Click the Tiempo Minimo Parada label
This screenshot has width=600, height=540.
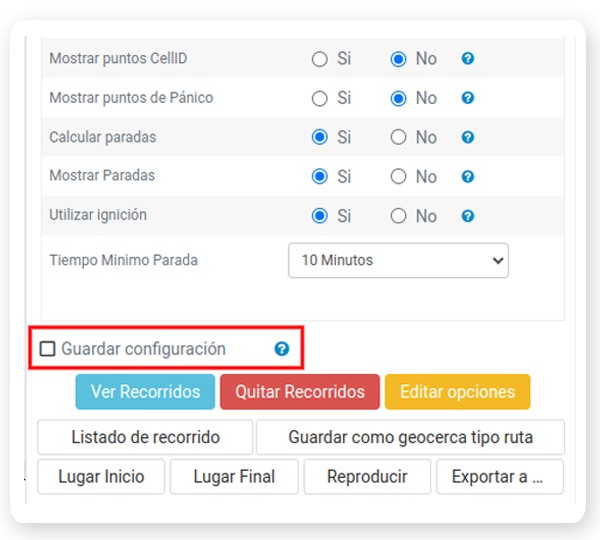point(124,260)
